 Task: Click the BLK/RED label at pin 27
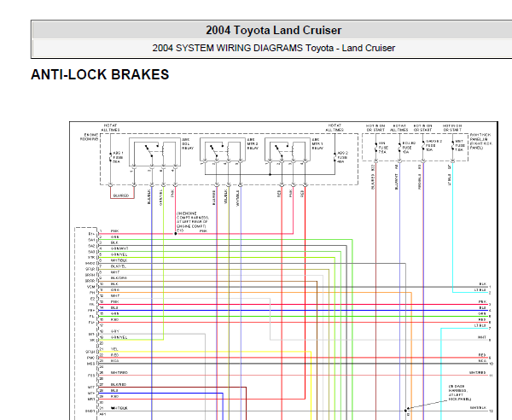coord(119,385)
